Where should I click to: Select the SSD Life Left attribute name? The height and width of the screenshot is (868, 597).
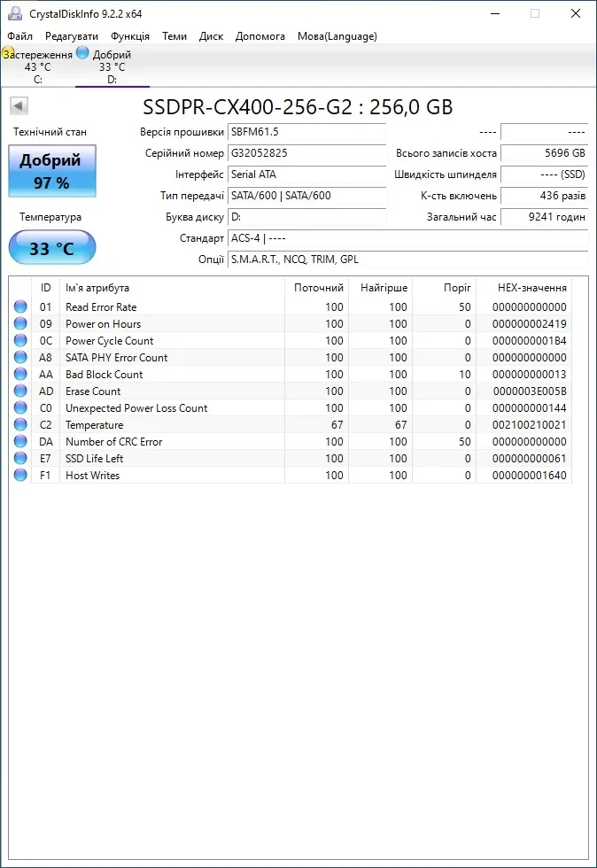coord(94,459)
